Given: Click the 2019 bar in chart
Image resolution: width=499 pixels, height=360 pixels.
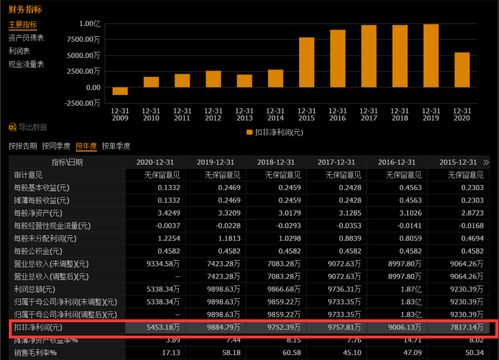Looking at the screenshot, I should [431, 56].
